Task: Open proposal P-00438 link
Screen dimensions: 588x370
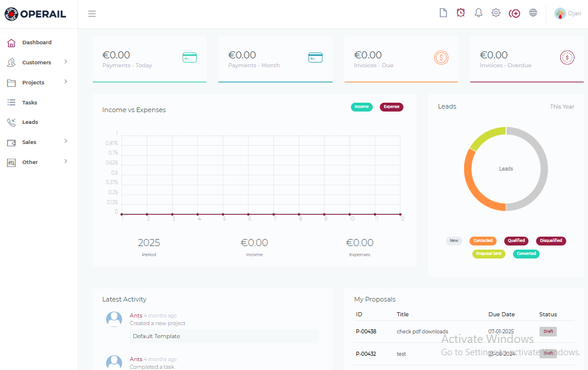Action: (x=366, y=332)
